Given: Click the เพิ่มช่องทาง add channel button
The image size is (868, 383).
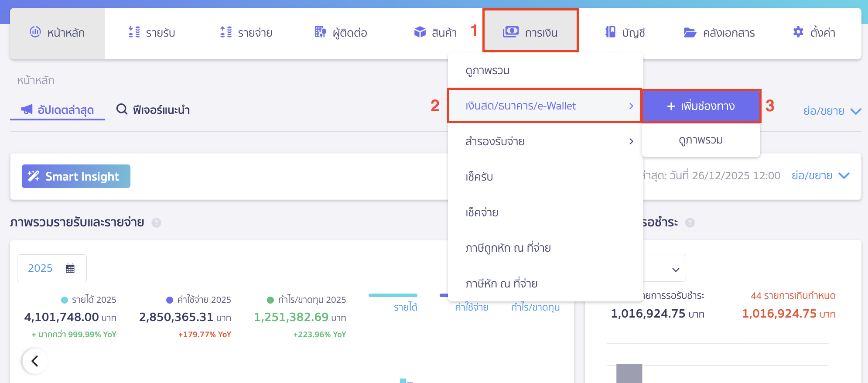Looking at the screenshot, I should click(x=701, y=106).
